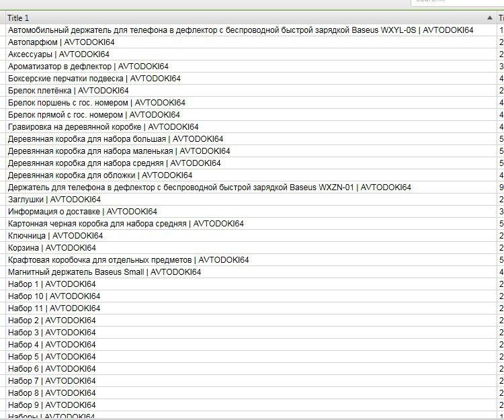Select the 'Брелок плетёнка | AVTODOKI64' row
The width and height of the screenshot is (504, 420).
(x=251, y=91)
